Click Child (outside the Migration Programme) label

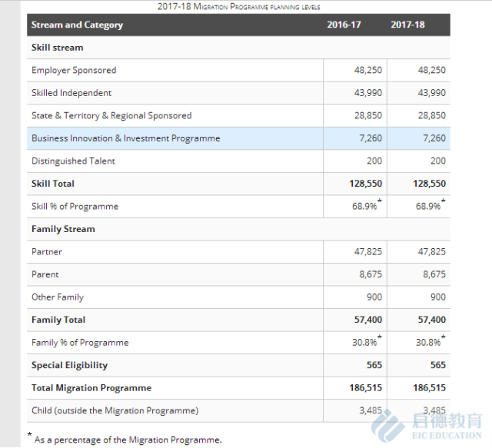click(115, 410)
